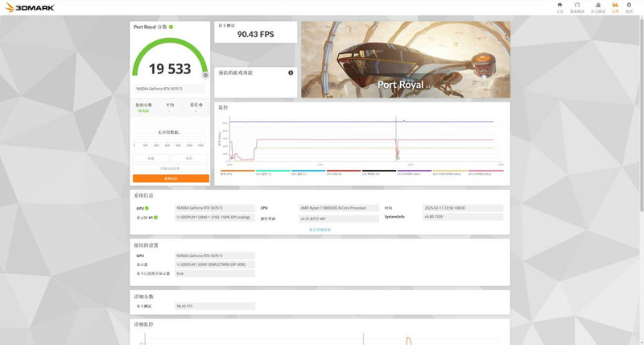Toggle the blue GPU temperature legend swatch
644x345 pixels.
[x=308, y=171]
